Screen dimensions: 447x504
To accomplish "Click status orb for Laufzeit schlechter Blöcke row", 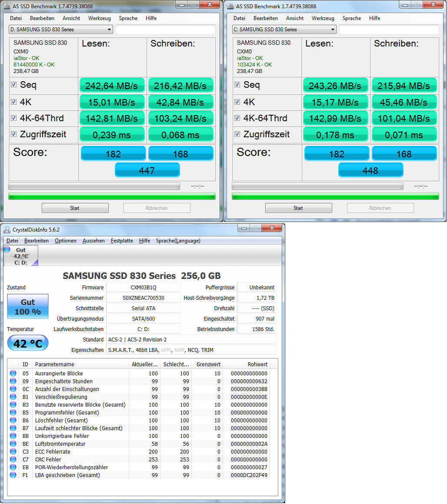I will pos(13,428).
